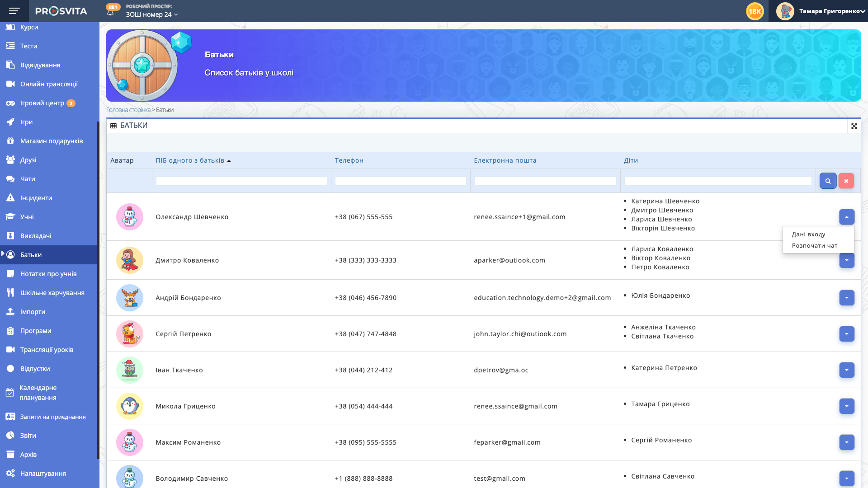The width and height of the screenshot is (868, 488).
Task: Click phone number +38 (046) 456-7890
Action: 365,298
